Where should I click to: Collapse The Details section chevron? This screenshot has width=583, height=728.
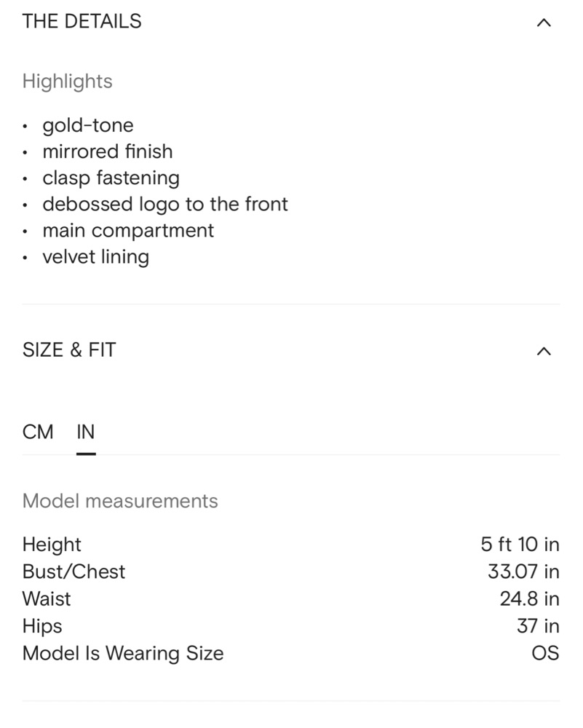pos(544,23)
